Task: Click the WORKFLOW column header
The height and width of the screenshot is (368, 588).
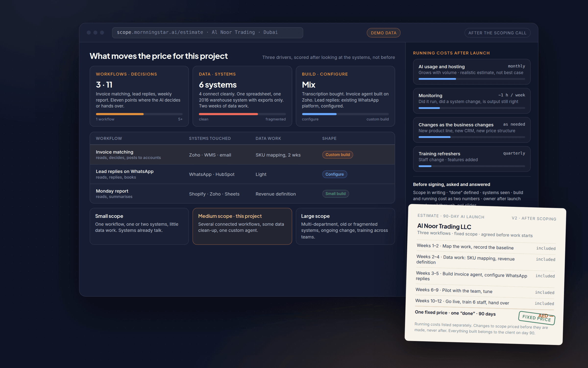Action: [109, 138]
